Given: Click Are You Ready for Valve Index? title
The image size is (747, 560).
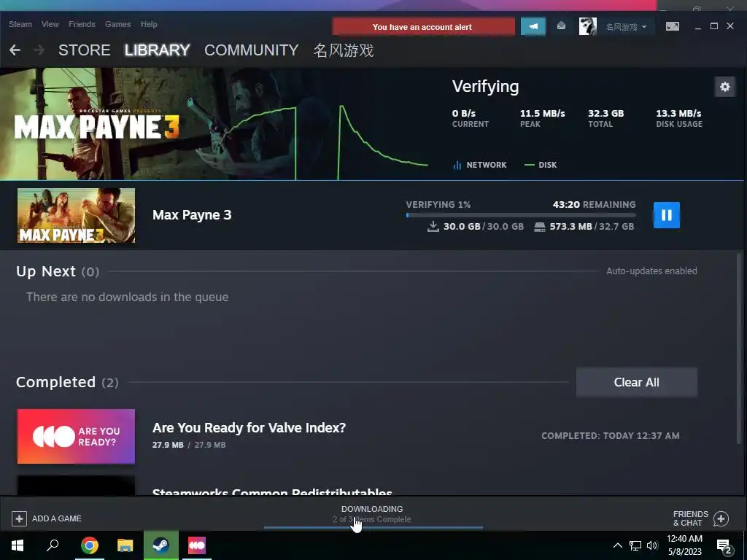Looking at the screenshot, I should pos(249,427).
